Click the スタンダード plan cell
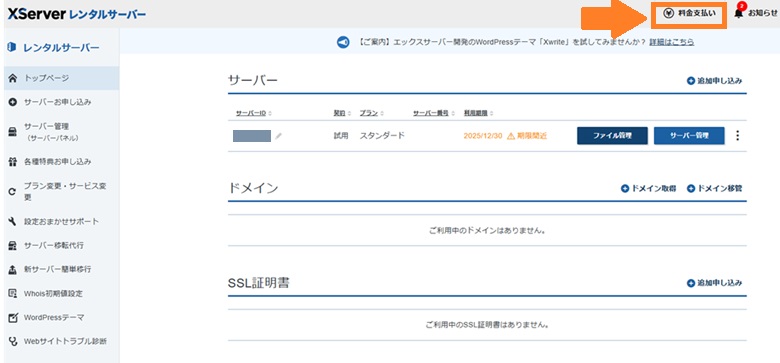Viewport: 780px width, 363px height. [382, 135]
